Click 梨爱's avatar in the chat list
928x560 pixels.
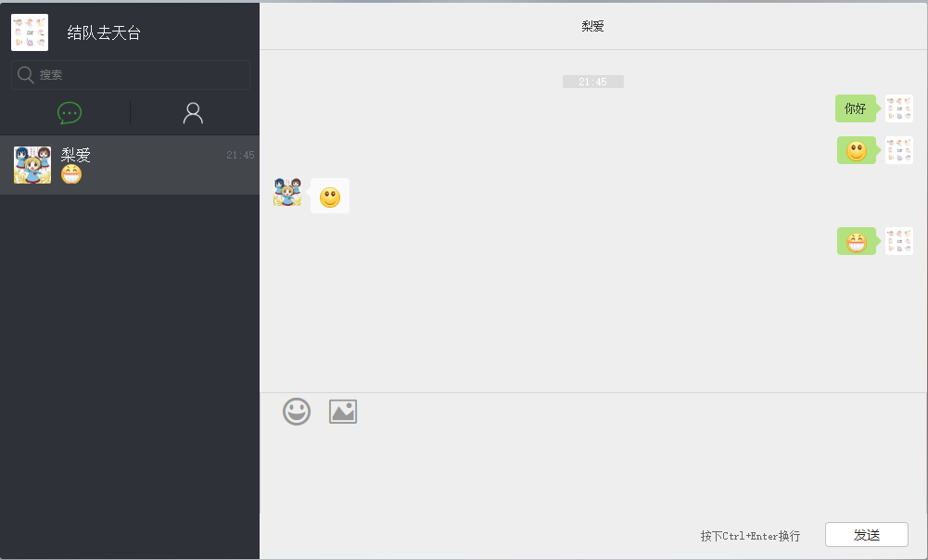tap(32, 164)
